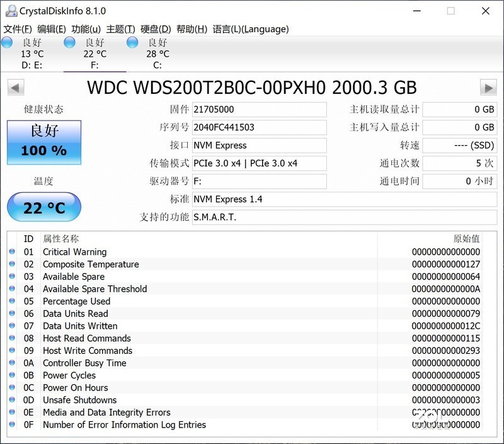Click the blue status LED beside Critical Warning
504x444 pixels.
pyautogui.click(x=12, y=252)
